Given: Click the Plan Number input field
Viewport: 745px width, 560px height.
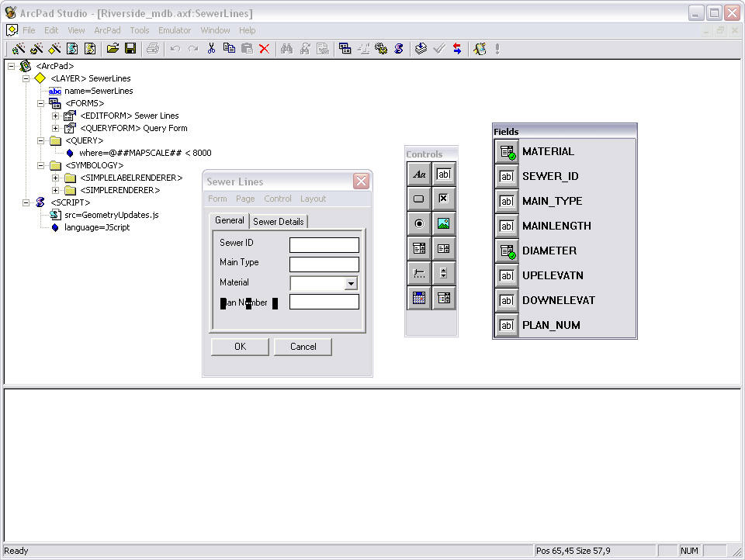Looking at the screenshot, I should (x=324, y=302).
